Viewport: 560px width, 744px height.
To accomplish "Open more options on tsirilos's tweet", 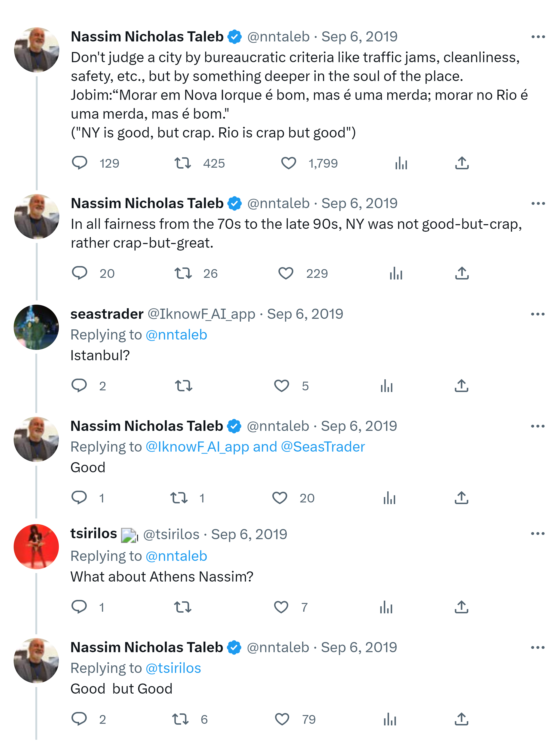I will coord(537,534).
